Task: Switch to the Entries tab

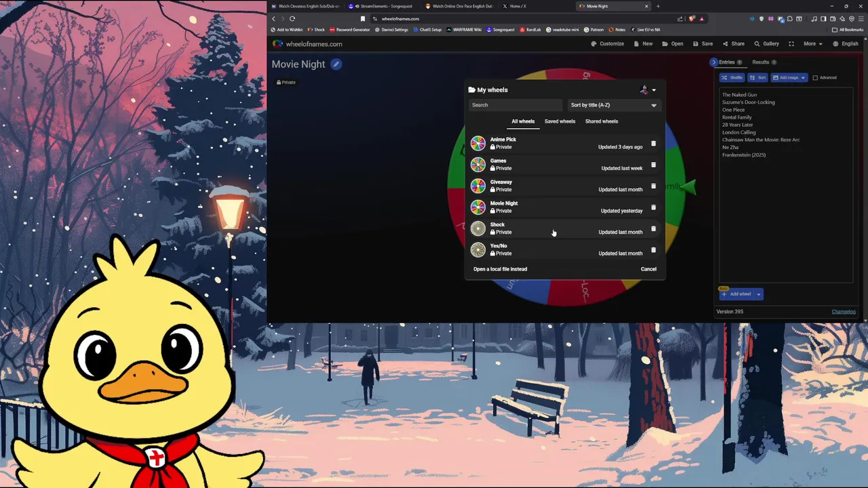Action: (731, 62)
